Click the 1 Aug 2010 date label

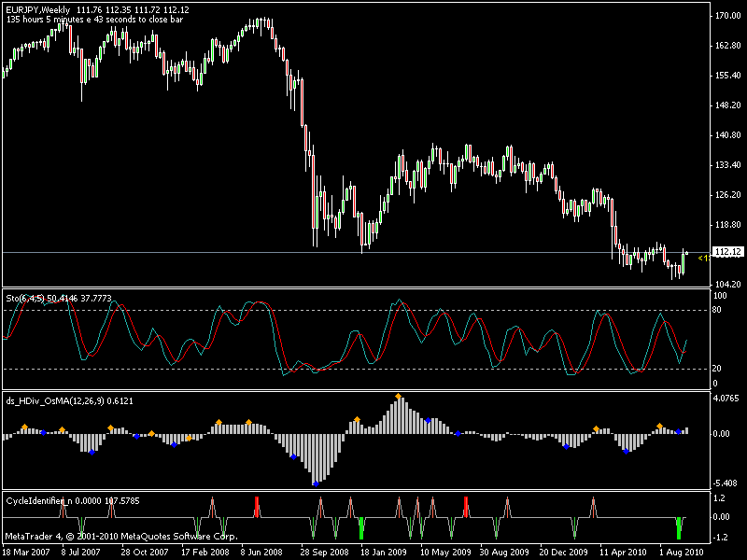click(682, 553)
